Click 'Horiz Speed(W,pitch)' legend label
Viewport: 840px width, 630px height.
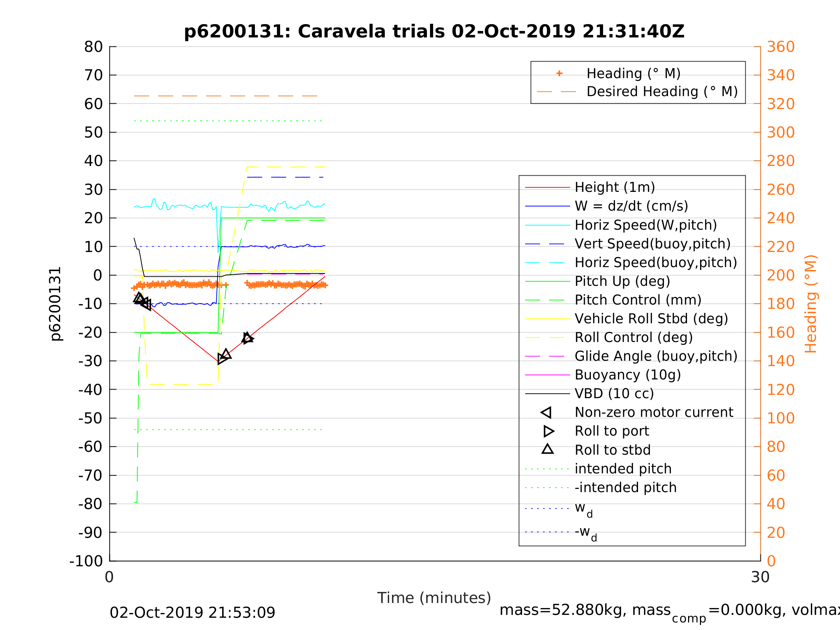coord(646,225)
